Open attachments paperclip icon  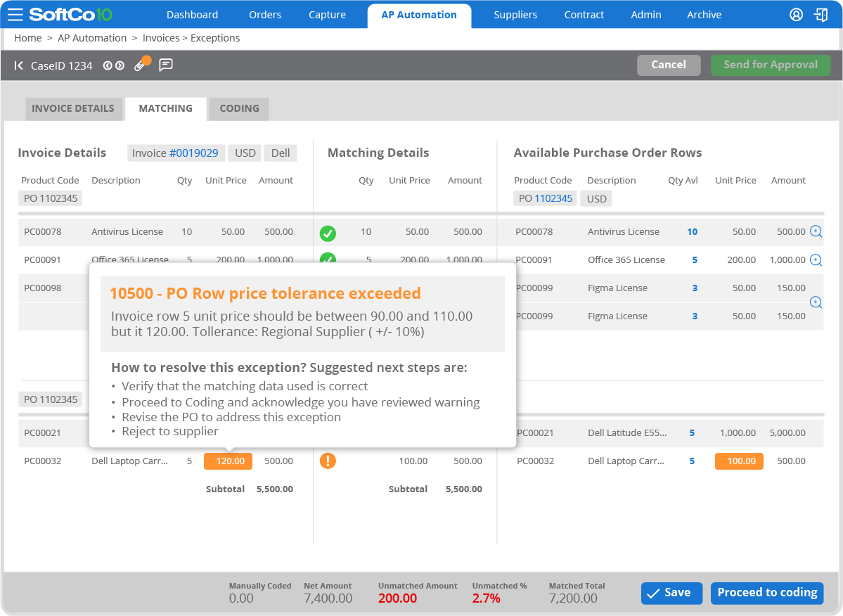[140, 65]
